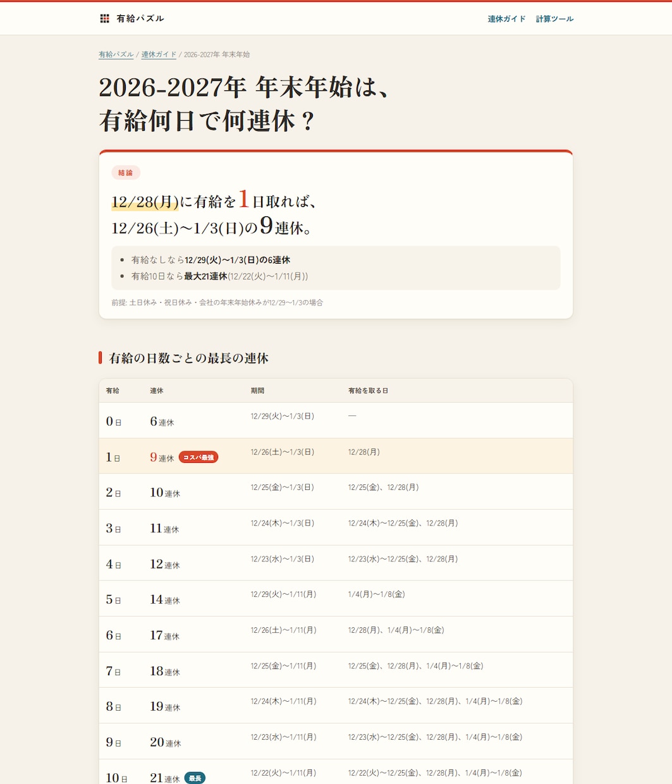The width and height of the screenshot is (672, 784).
Task: Click the 有給パズル grid logo icon
Action: click(105, 19)
